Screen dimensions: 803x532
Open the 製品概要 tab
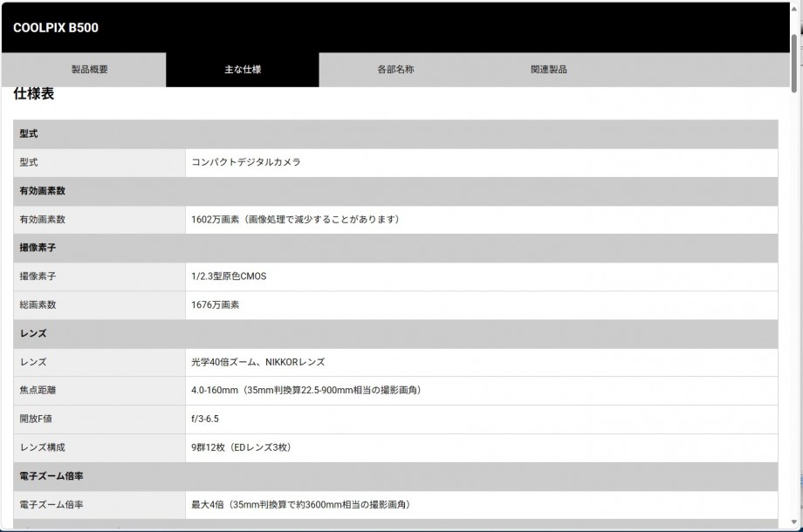pos(89,70)
